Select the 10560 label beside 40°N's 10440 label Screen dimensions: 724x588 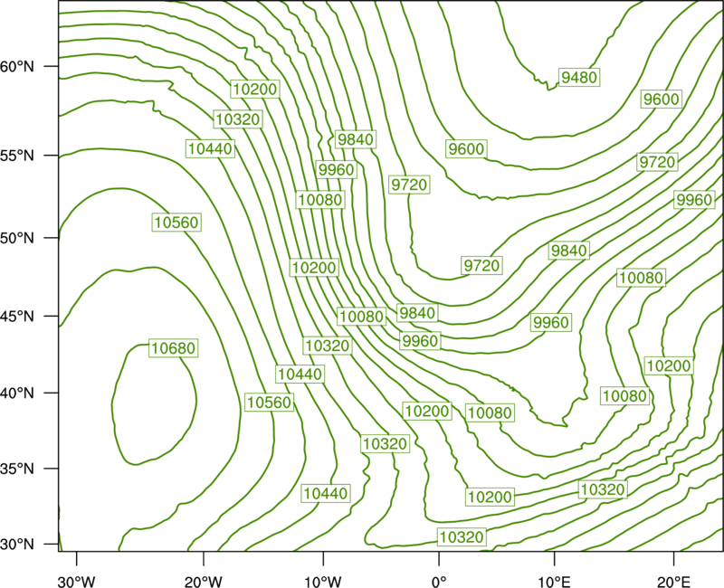point(269,403)
